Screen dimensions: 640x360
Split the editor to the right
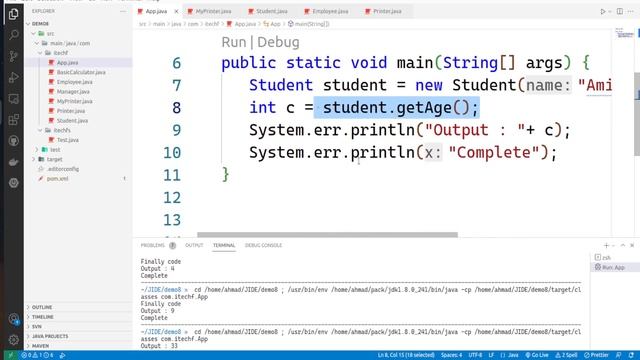coord(620,11)
